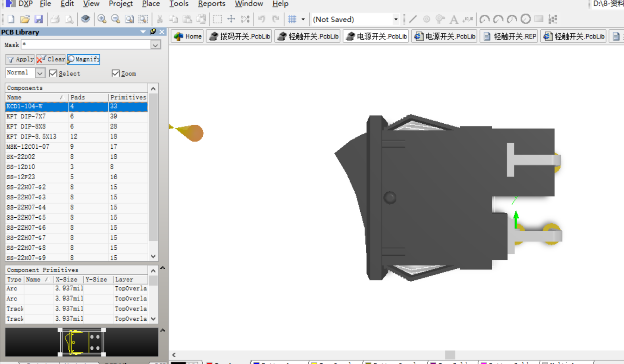Open the PCB Library panel options arrow
This screenshot has width=624, height=364.
click(143, 32)
